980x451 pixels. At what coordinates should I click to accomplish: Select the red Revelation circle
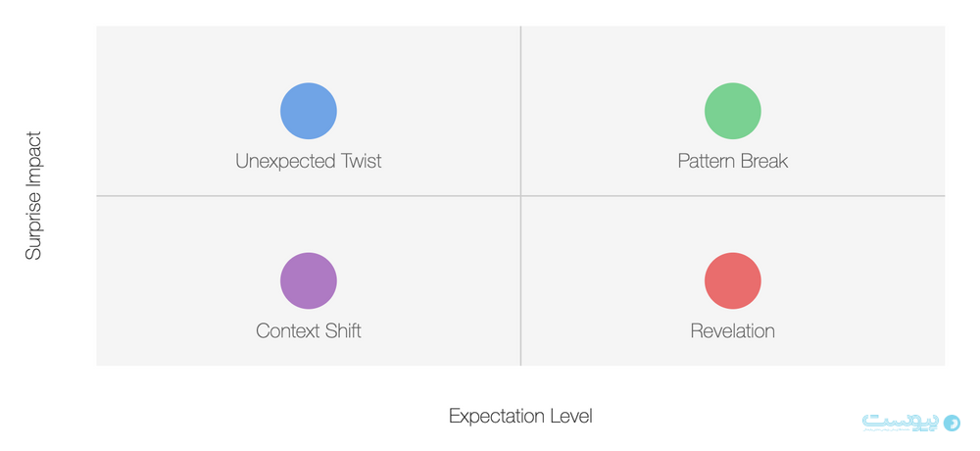click(733, 280)
